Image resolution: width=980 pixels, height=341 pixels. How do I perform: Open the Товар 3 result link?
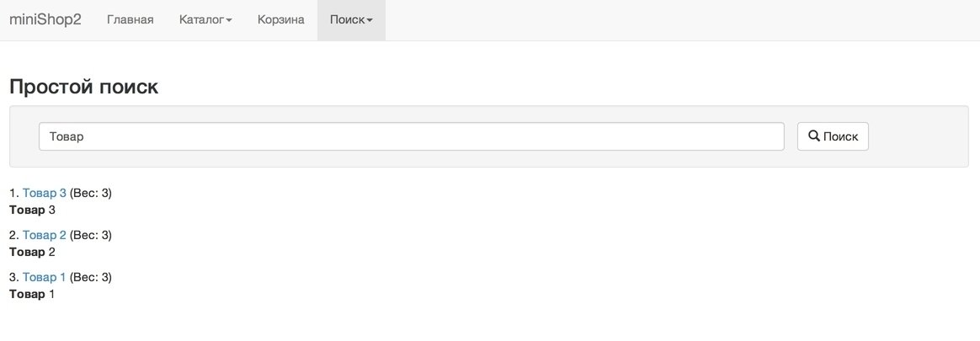[x=45, y=193]
